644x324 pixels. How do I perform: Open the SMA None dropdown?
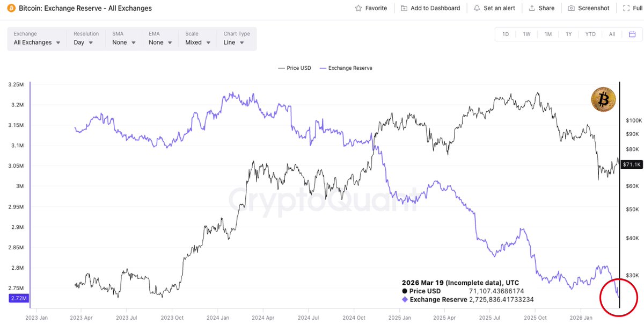(x=123, y=42)
